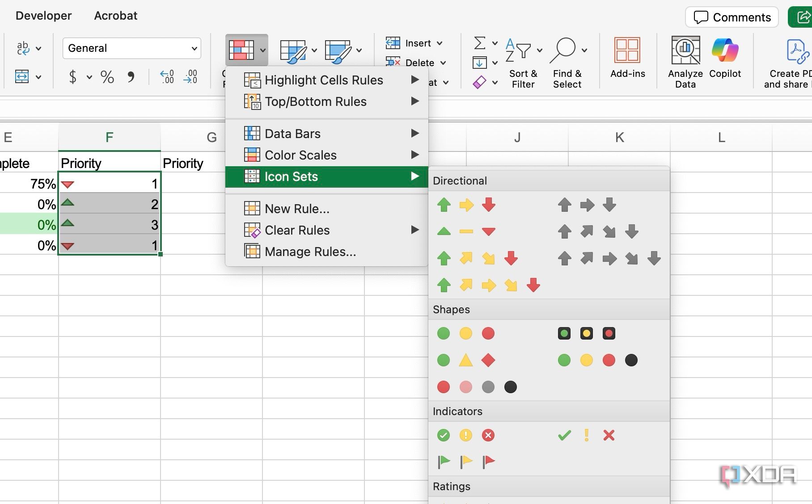Choose New Rule... from the menu
812x504 pixels.
(x=327, y=209)
